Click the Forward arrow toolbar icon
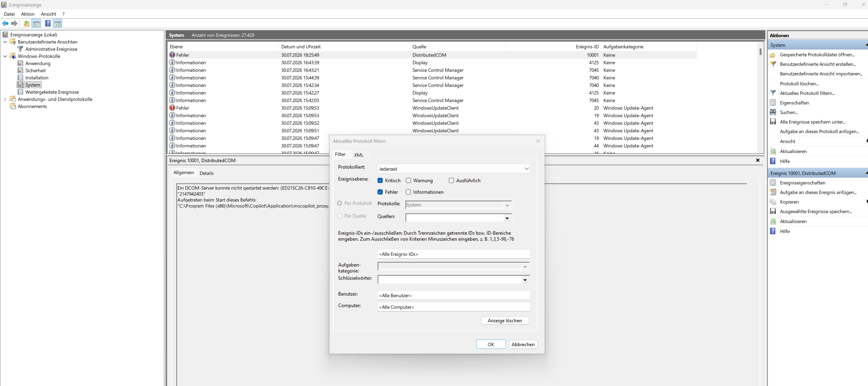The image size is (868, 386). (x=14, y=23)
